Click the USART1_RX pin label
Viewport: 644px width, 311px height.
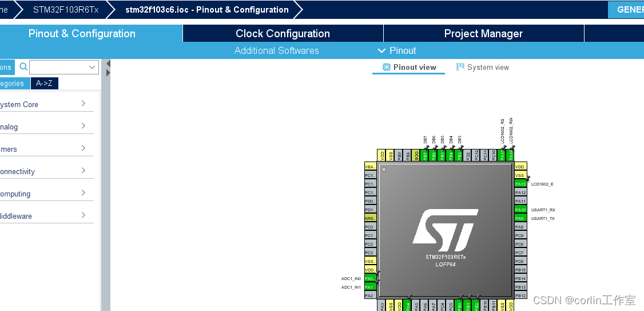[x=543, y=210]
